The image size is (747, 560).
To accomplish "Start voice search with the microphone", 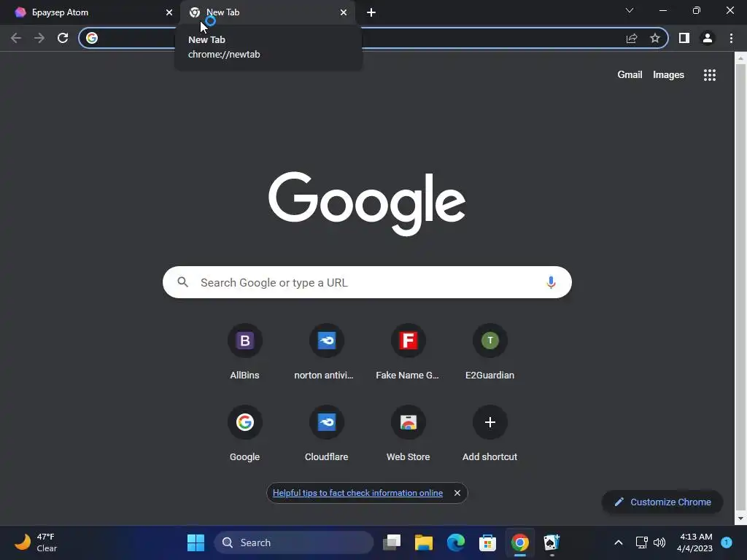I will point(551,282).
